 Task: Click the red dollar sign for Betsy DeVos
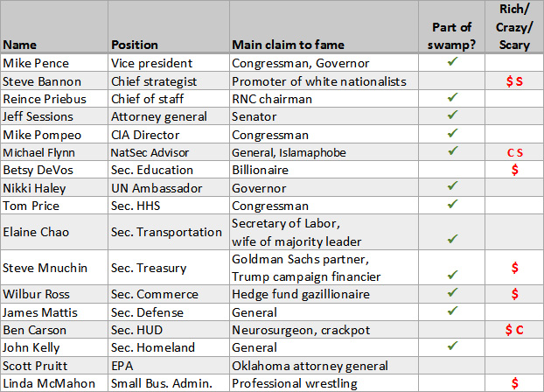[x=514, y=170]
